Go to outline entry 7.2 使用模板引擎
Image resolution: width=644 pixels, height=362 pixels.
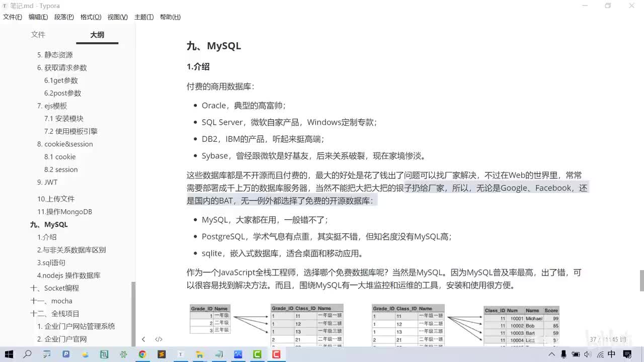tap(71, 131)
